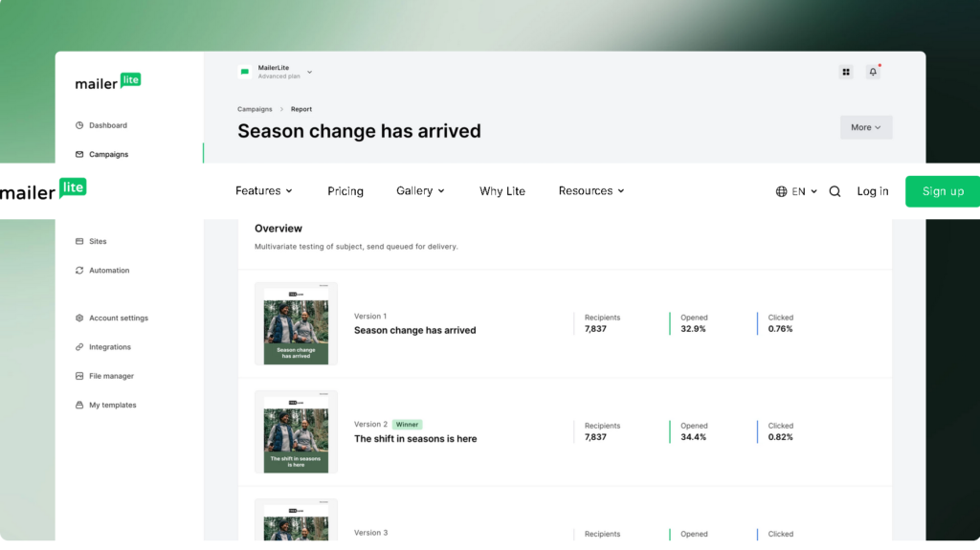Open the Version 1 email thumbnail
Image resolution: width=980 pixels, height=550 pixels.
tap(297, 323)
